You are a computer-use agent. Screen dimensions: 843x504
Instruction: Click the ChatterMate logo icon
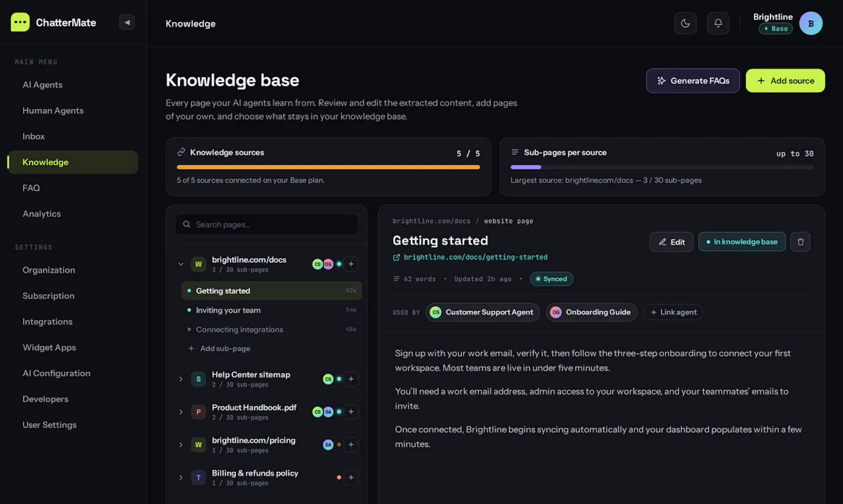pos(20,22)
